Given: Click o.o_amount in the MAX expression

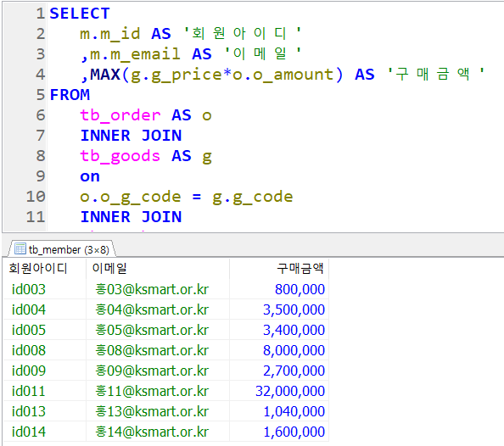Looking at the screenshot, I should [283, 75].
